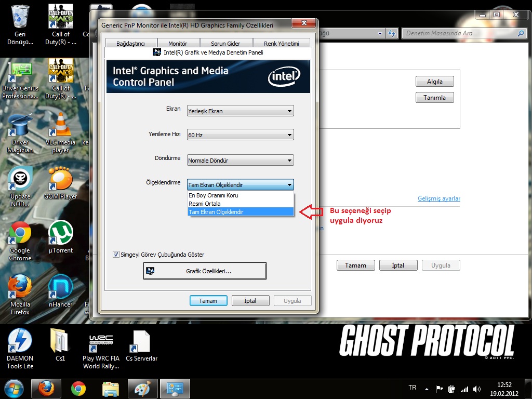Click the Windows Start orb
Image resolution: width=532 pixels, height=399 pixels.
(14, 389)
